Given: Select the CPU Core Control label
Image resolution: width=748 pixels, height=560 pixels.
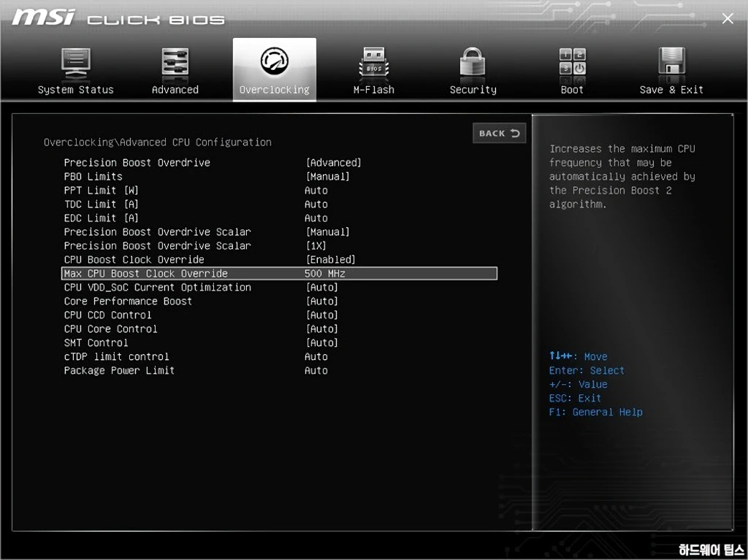Looking at the screenshot, I should pos(111,329).
